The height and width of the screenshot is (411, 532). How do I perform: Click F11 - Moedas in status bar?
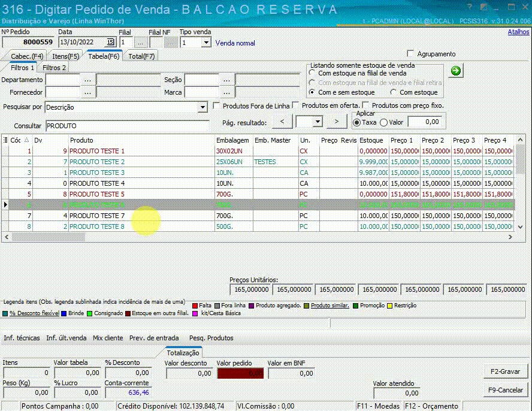[378, 406]
